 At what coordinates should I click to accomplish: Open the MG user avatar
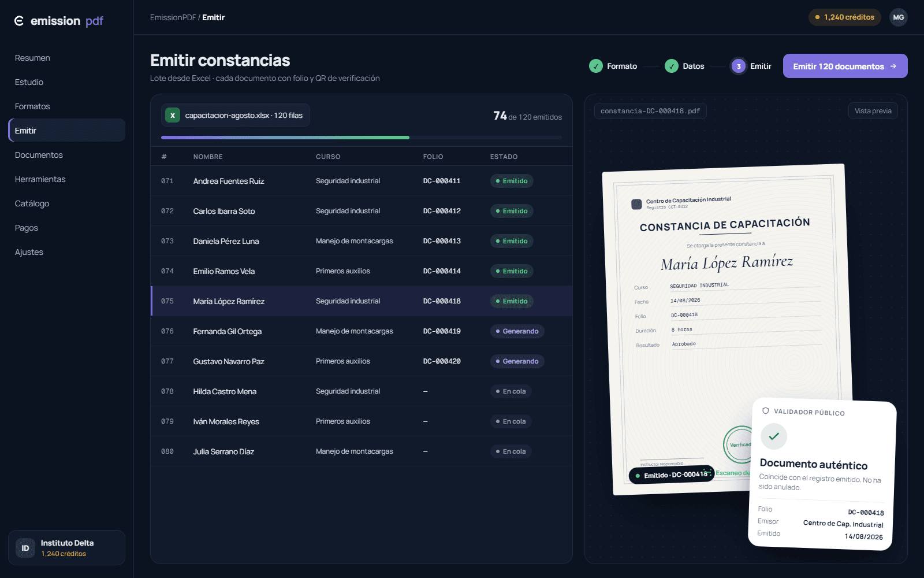[x=898, y=17]
